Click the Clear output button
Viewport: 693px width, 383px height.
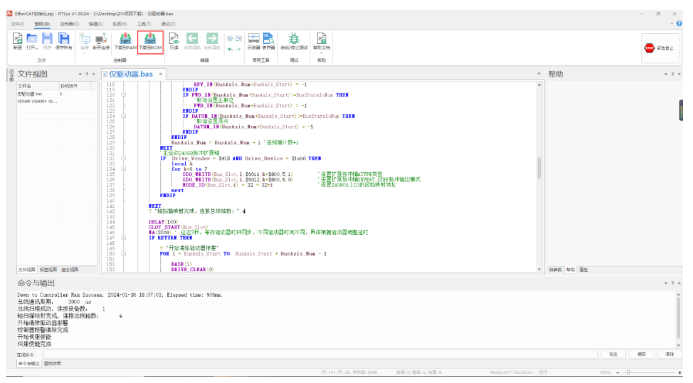tap(670, 354)
